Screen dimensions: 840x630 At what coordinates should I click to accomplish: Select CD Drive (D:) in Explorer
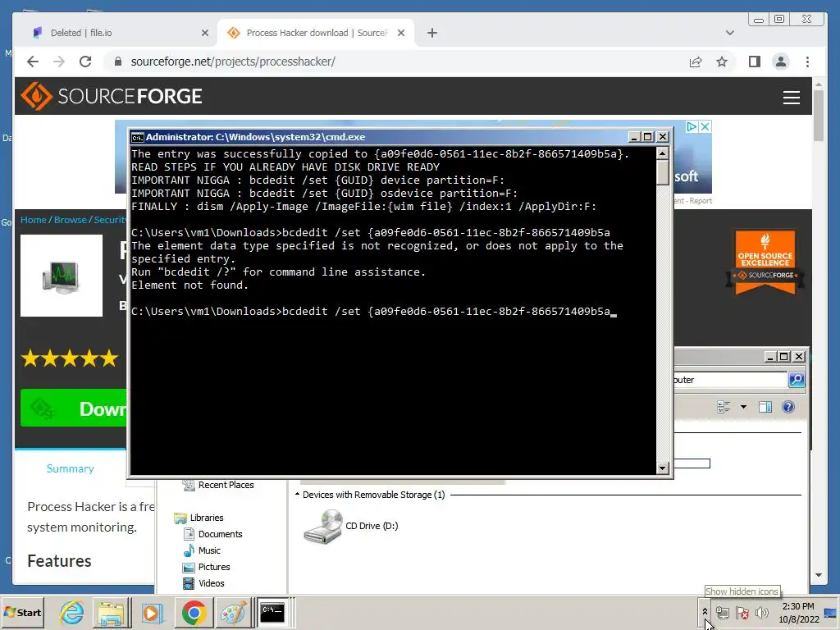click(x=351, y=526)
